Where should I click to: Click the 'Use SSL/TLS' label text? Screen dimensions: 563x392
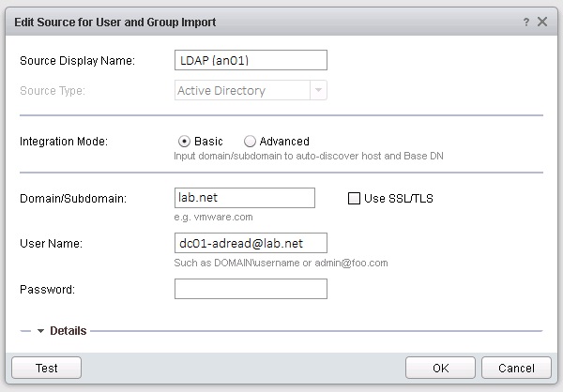(398, 198)
